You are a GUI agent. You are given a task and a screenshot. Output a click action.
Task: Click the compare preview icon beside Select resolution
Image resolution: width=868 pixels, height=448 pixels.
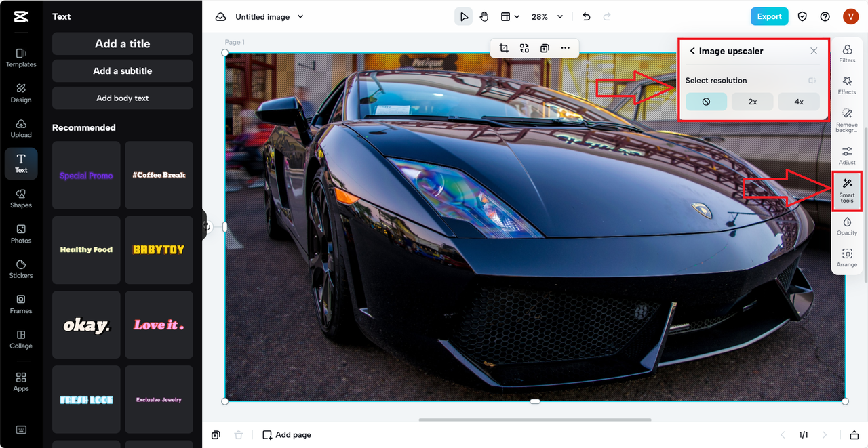812,81
